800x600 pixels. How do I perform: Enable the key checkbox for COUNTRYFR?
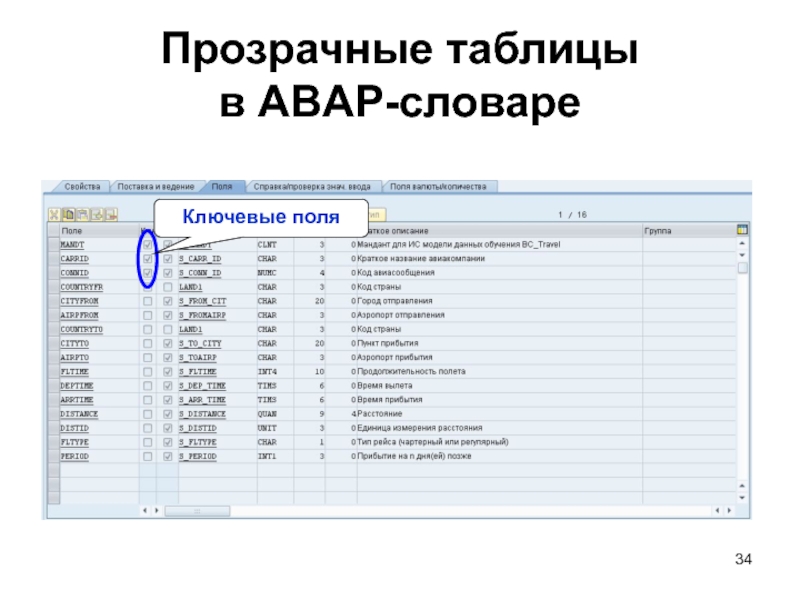tap(148, 287)
